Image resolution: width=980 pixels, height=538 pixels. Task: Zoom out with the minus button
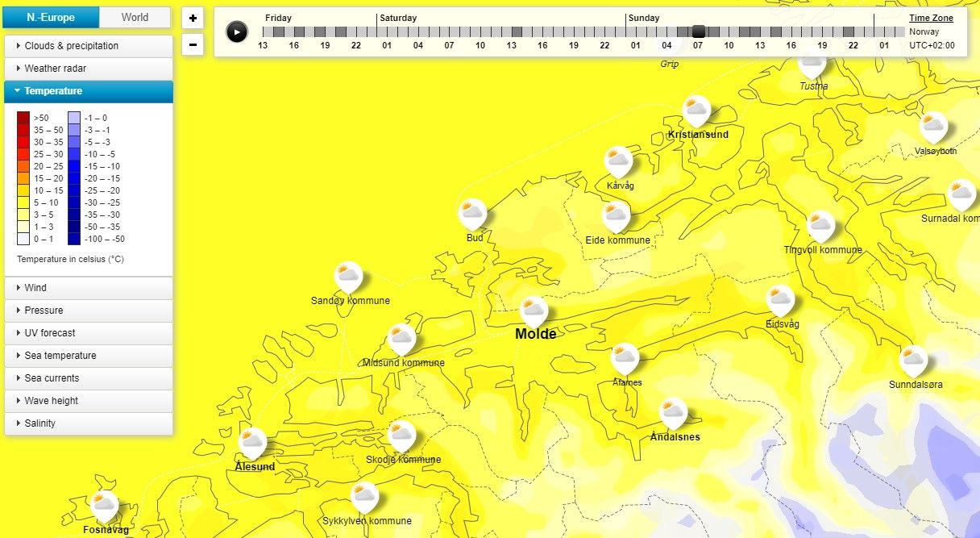tap(193, 44)
